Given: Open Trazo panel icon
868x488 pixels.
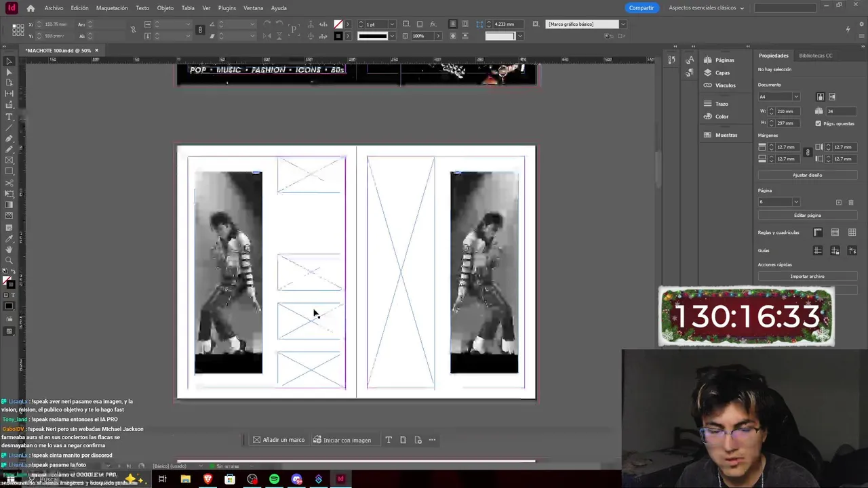Looking at the screenshot, I should pos(708,104).
